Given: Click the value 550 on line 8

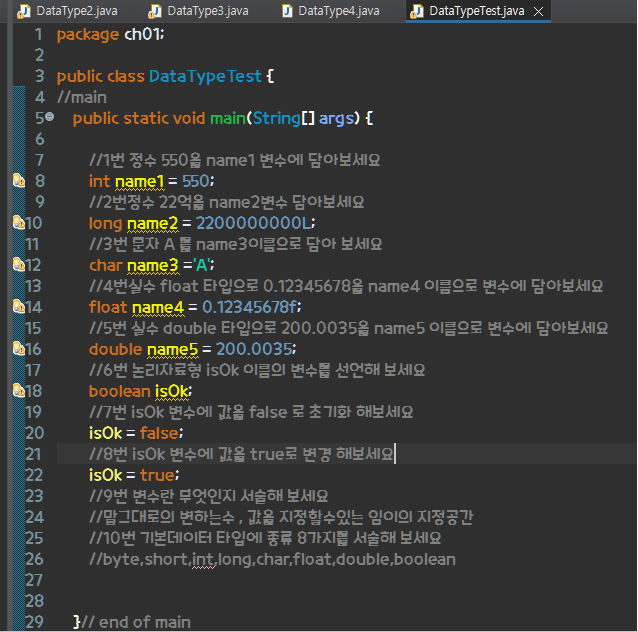Looking at the screenshot, I should pos(196,181).
